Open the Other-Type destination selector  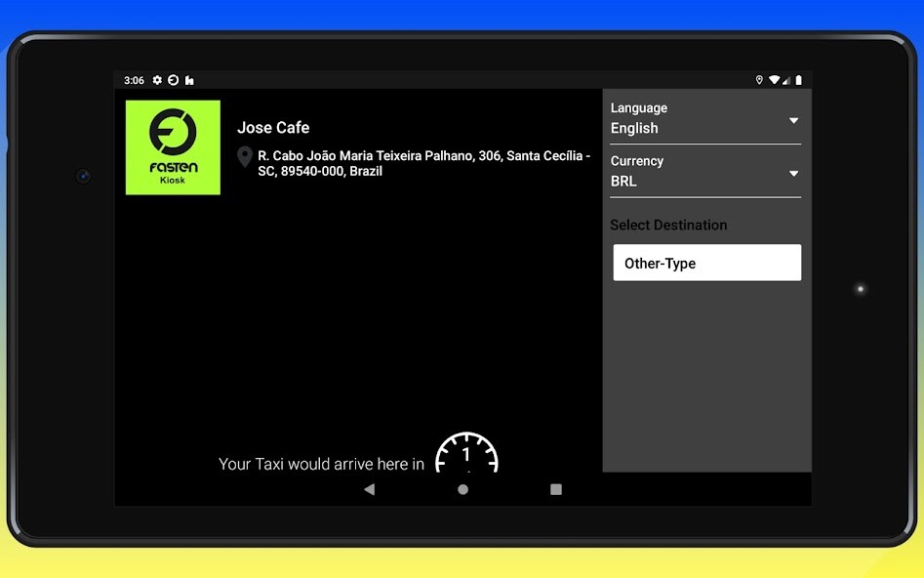(x=705, y=263)
